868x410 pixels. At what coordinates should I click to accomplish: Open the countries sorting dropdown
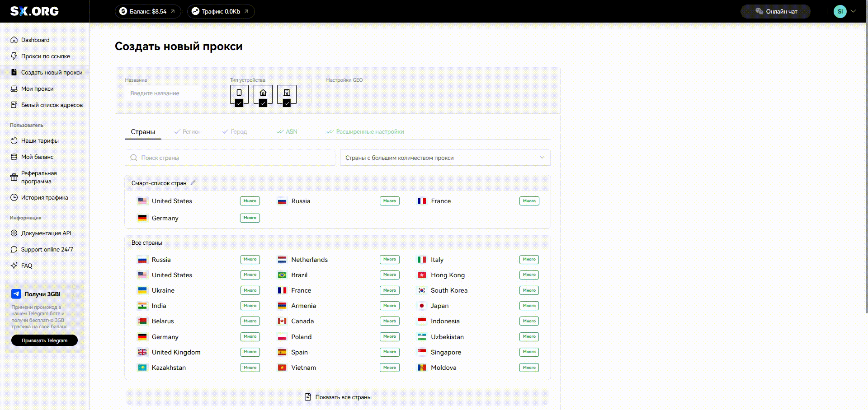click(445, 158)
